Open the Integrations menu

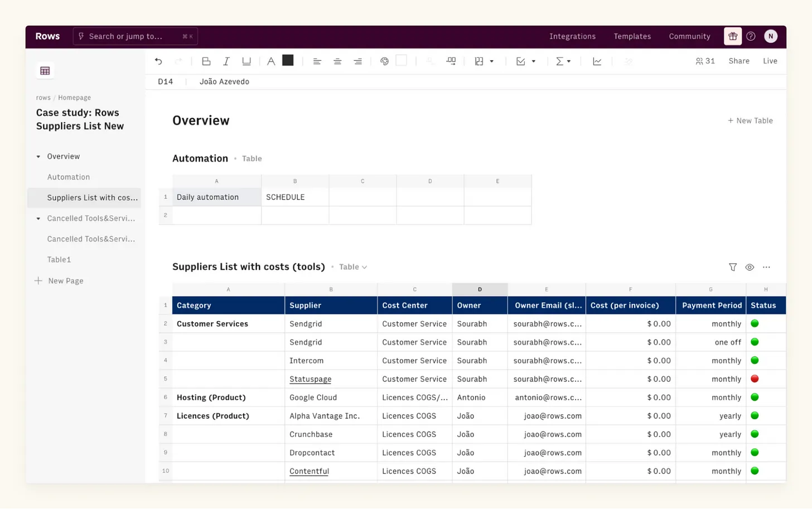(572, 36)
